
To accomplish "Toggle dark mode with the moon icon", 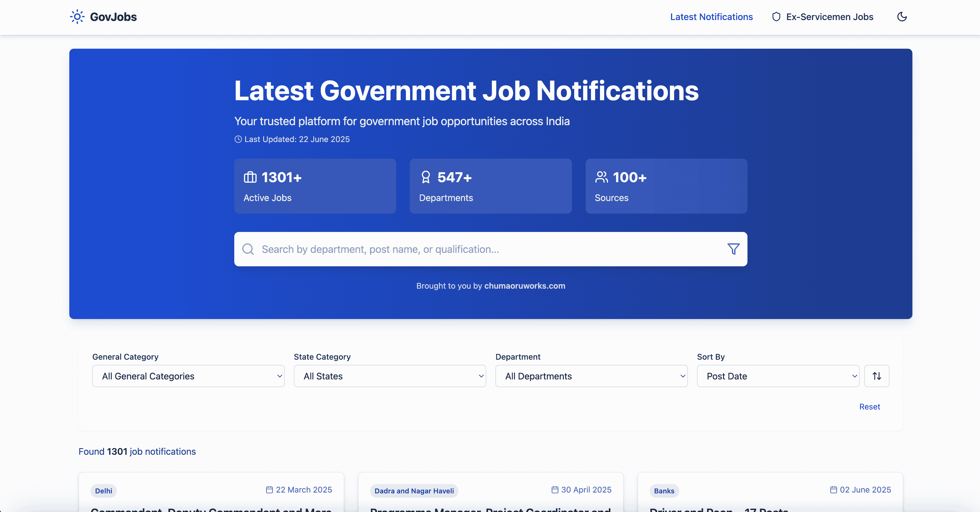I will click(x=902, y=17).
